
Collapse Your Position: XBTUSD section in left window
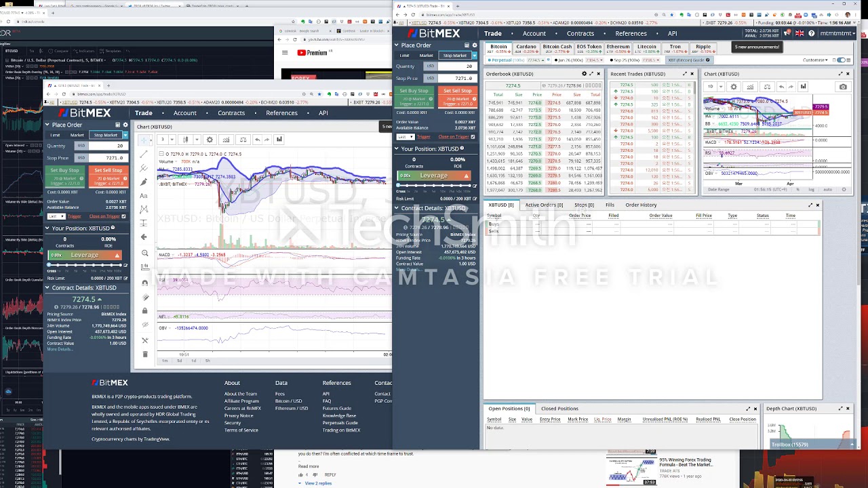[x=47, y=228]
